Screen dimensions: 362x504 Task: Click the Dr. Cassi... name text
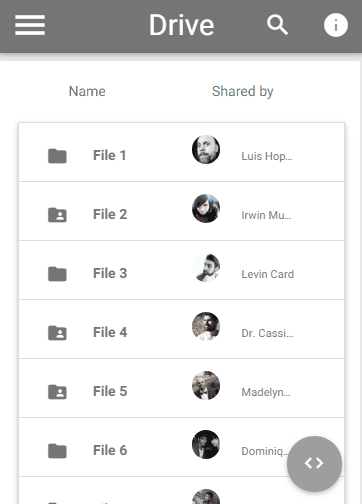[267, 333]
